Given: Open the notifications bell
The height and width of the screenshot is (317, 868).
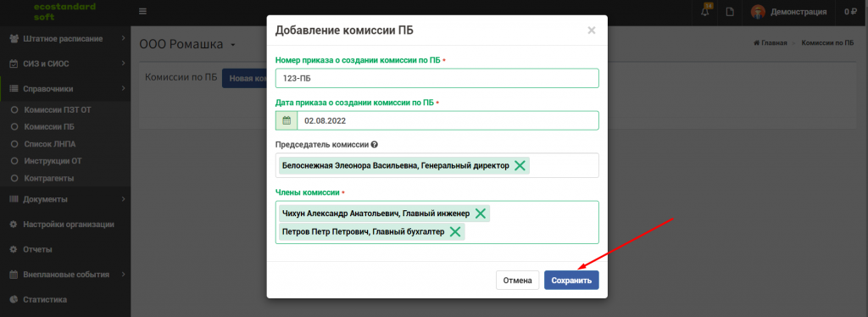Looking at the screenshot, I should 704,12.
